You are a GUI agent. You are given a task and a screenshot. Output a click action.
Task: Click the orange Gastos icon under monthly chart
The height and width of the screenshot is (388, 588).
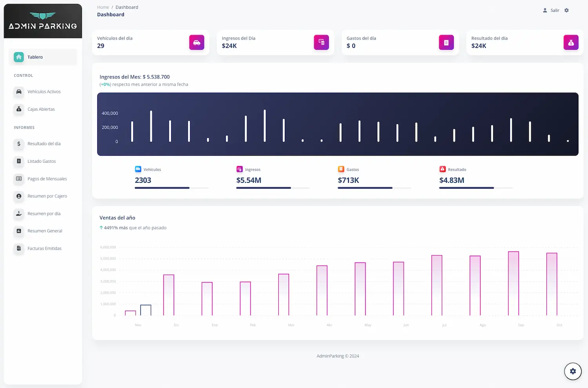[341, 169]
